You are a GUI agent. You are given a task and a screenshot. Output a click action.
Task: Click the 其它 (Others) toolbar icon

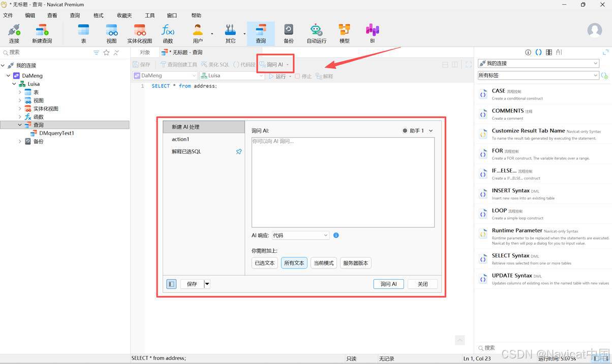230,34
